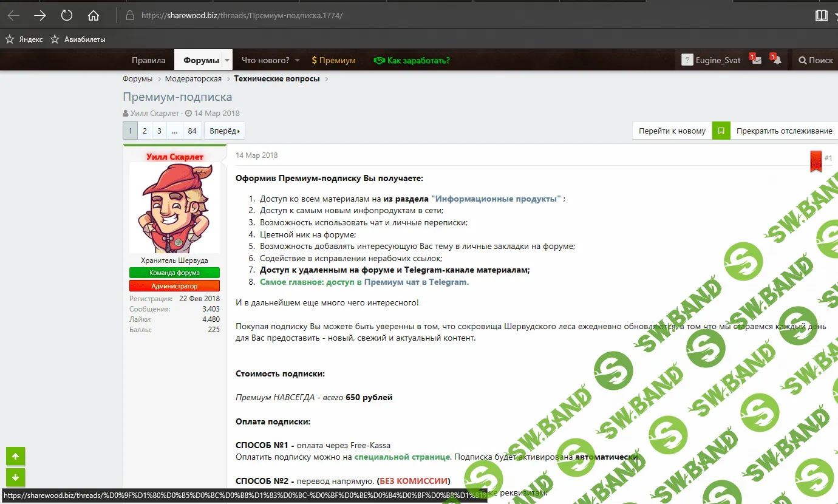Screen dimensions: 838x504
Task: Click the browser back arrow
Action: click(x=13, y=16)
